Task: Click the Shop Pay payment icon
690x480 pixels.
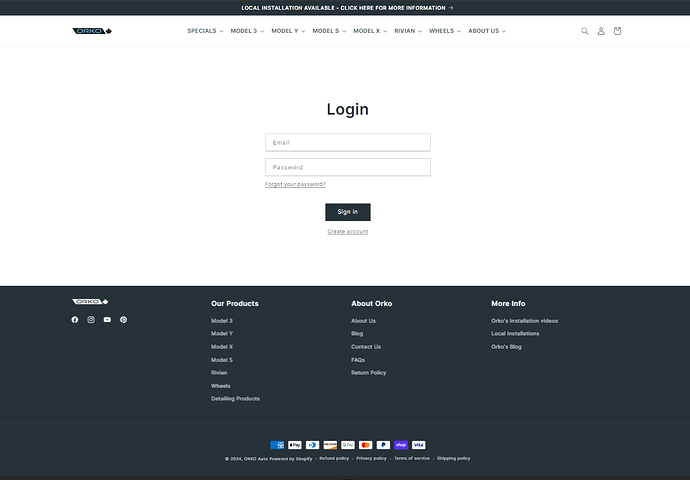Action: 401,445
